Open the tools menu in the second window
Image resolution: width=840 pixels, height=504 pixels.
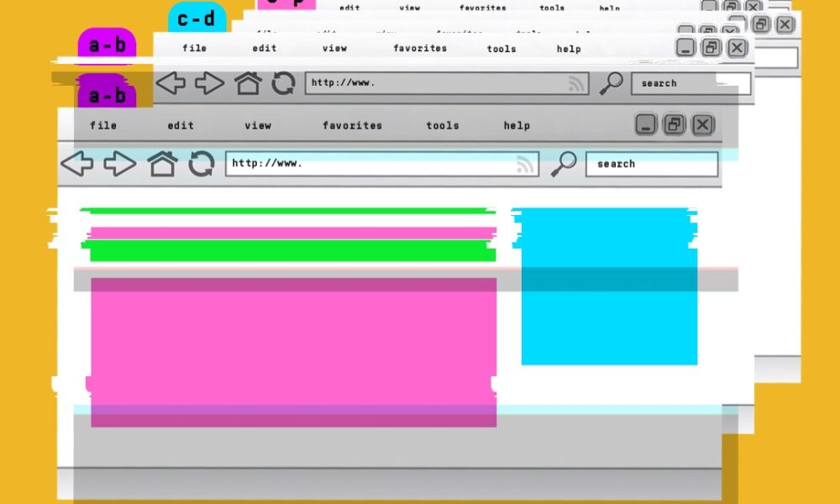(501, 49)
